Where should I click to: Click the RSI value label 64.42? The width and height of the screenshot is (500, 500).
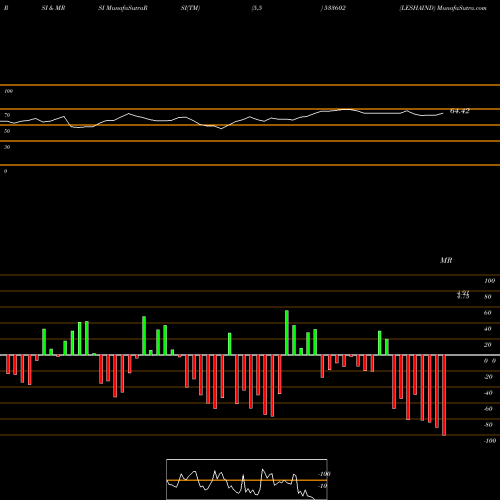pos(460,111)
